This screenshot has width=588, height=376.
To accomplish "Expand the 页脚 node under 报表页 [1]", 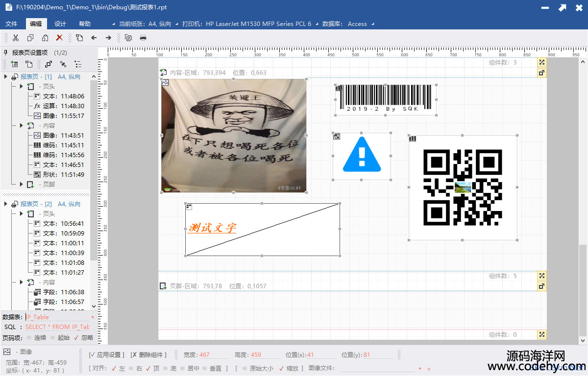I will [21, 185].
